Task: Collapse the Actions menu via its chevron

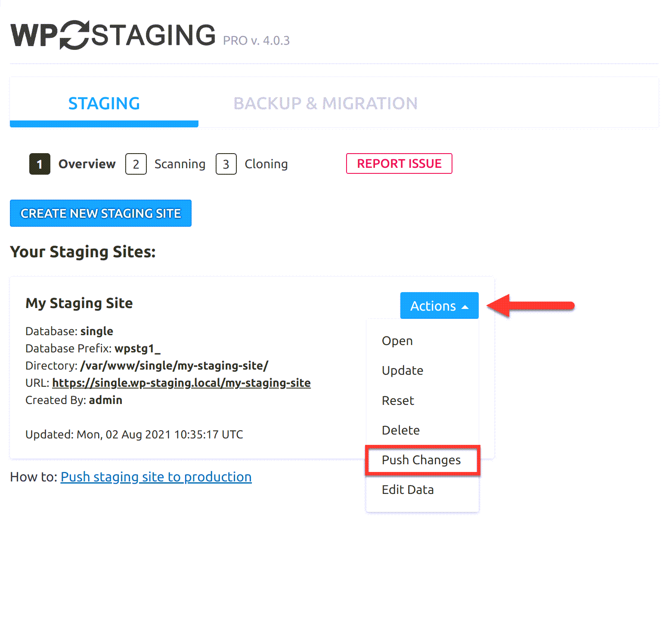Action: pyautogui.click(x=466, y=307)
